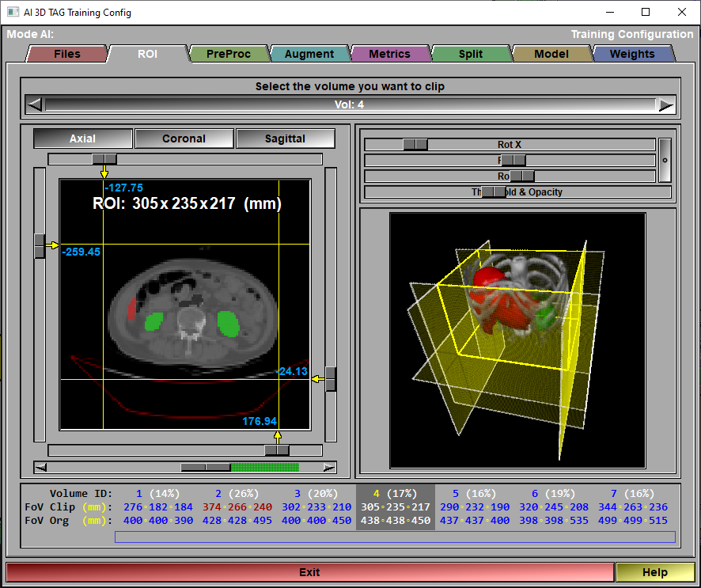Click FoV Clip value 374·266·240
Image resolution: width=701 pixels, height=588 pixels.
pos(237,507)
